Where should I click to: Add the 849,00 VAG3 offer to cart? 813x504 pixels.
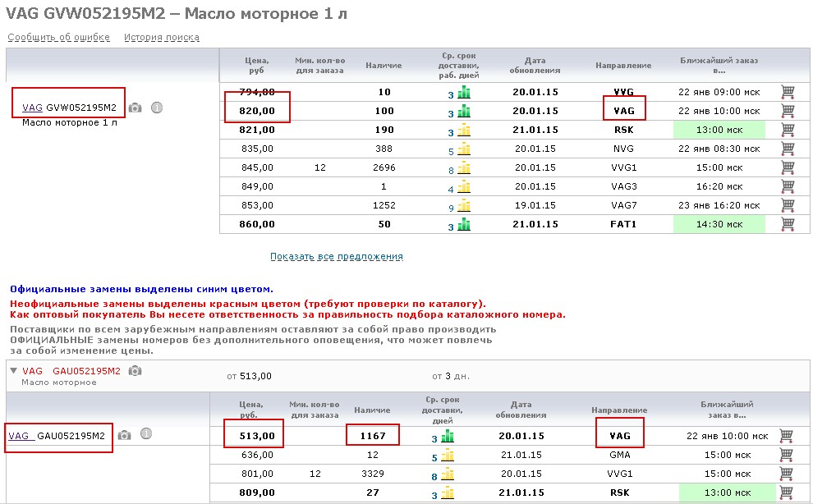[x=788, y=186]
